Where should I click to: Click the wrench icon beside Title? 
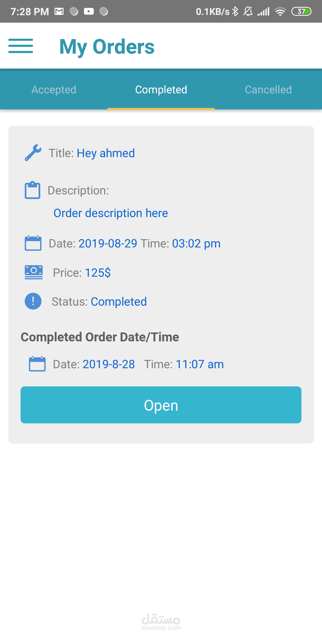(33, 153)
